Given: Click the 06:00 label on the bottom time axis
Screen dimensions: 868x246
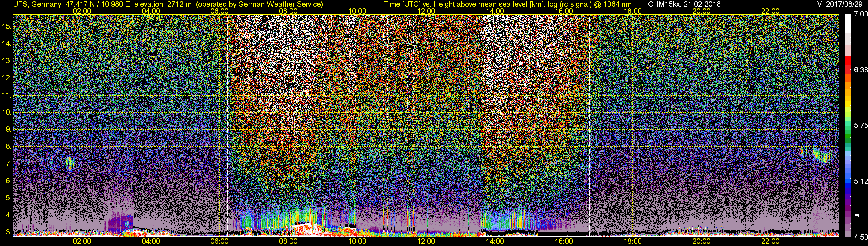Looking at the screenshot, I should [219, 241].
